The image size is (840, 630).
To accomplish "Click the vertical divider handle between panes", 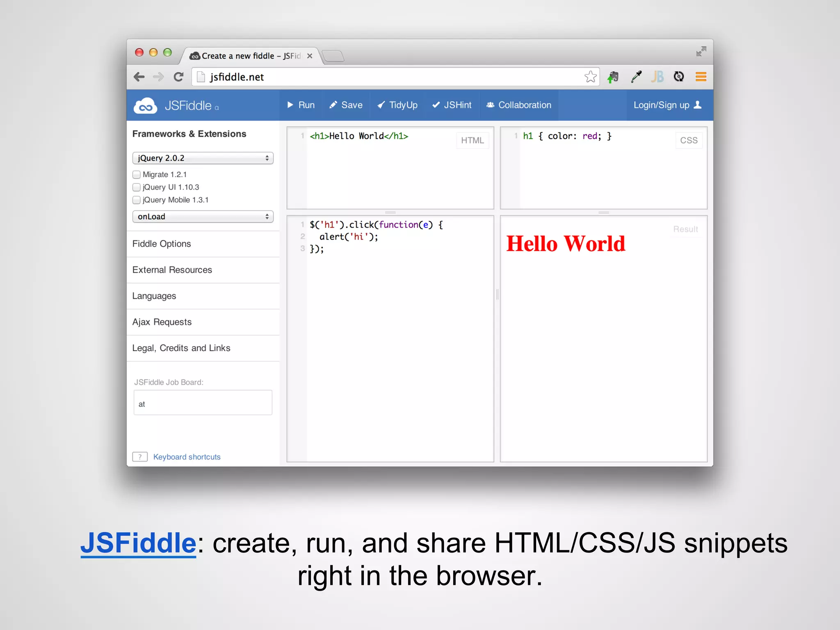I will click(497, 294).
